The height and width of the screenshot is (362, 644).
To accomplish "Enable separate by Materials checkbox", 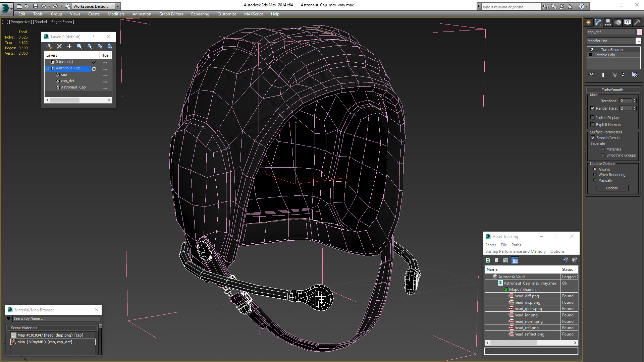I will tap(603, 149).
